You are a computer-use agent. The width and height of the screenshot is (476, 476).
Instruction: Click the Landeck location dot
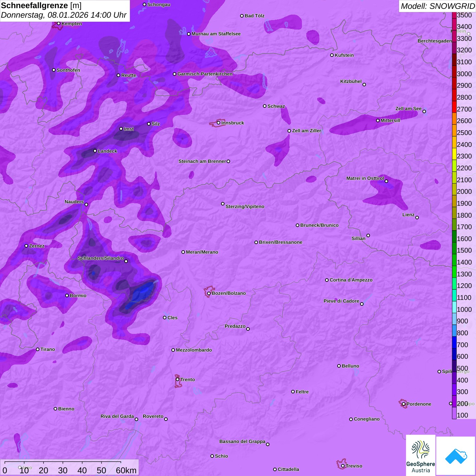(95, 151)
